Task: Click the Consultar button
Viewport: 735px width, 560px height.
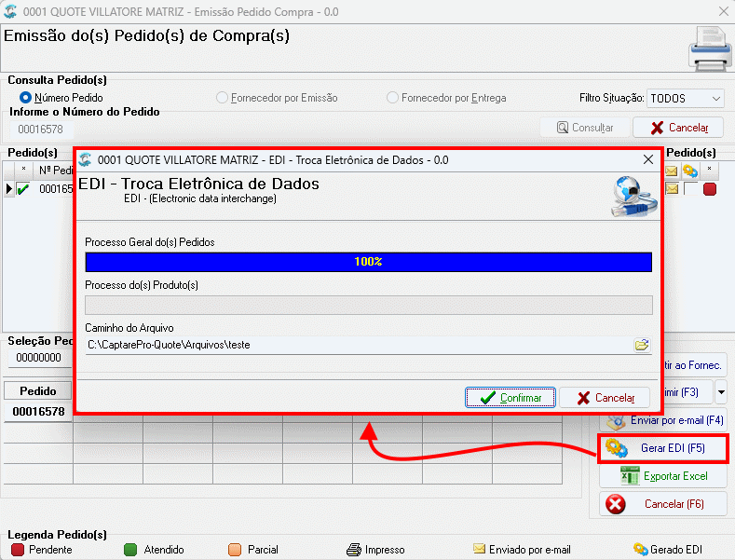Action: click(x=584, y=128)
